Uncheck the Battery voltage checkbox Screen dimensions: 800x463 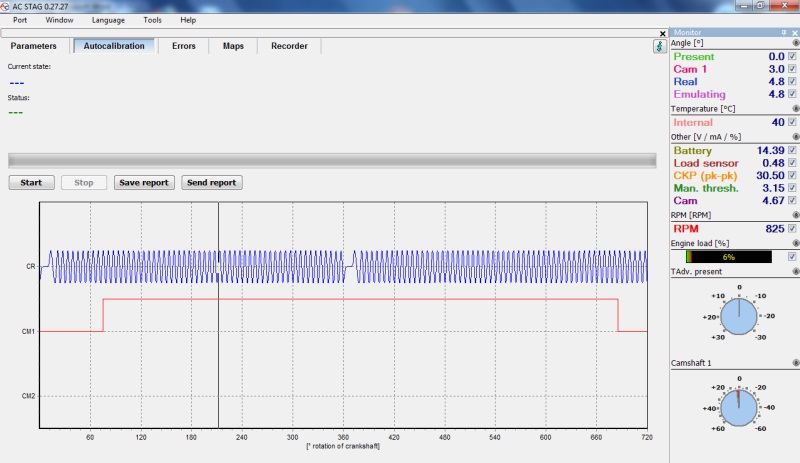(x=792, y=150)
